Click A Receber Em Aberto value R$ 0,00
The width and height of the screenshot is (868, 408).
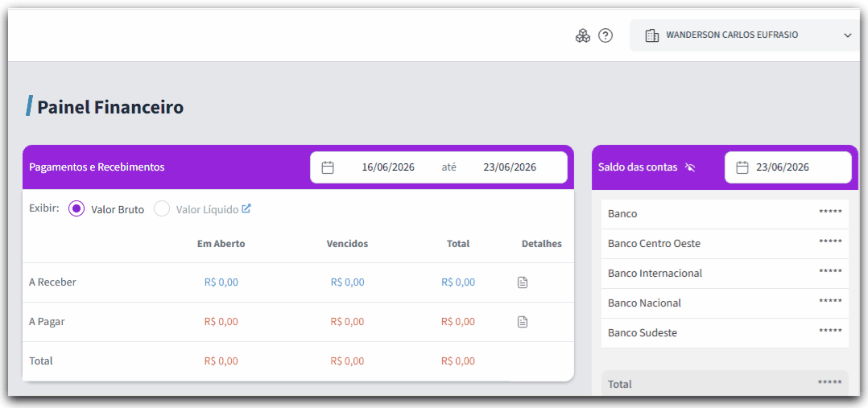click(221, 282)
